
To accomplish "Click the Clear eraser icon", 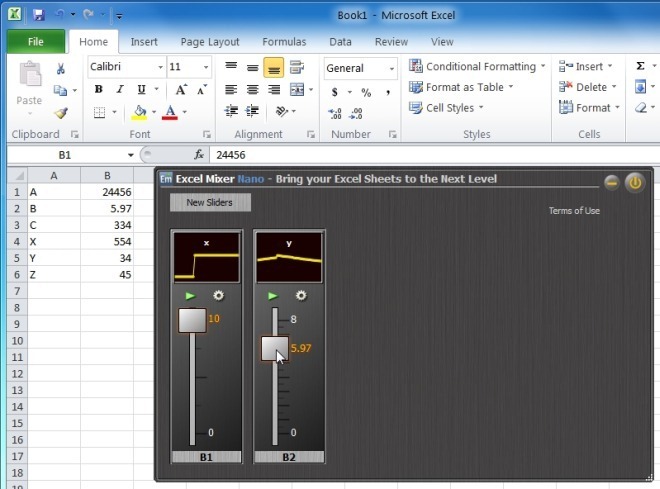I will pos(641,108).
